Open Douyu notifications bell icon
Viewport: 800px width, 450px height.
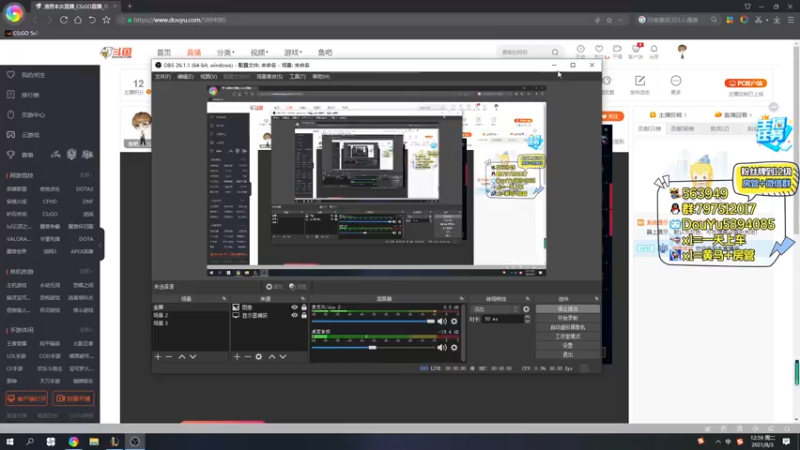click(654, 49)
